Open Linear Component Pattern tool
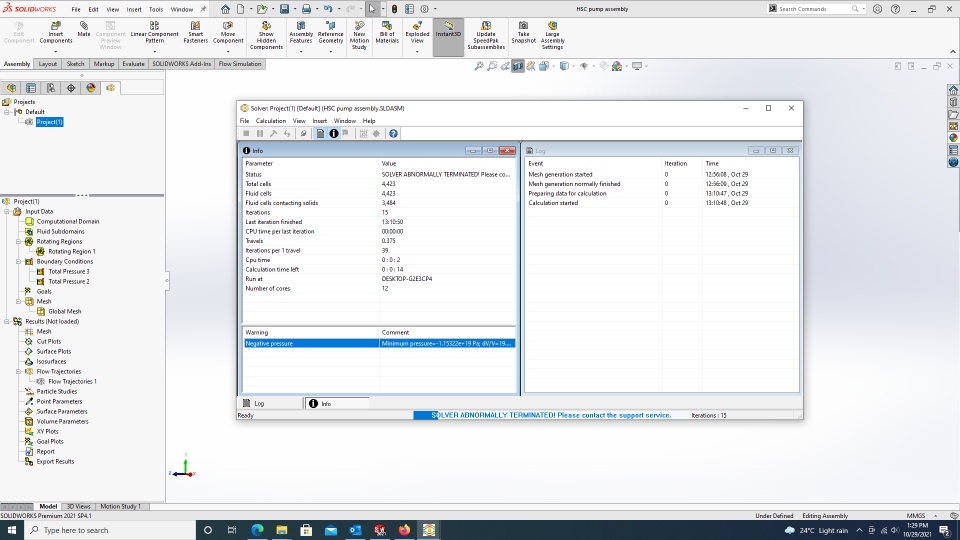 [x=154, y=32]
